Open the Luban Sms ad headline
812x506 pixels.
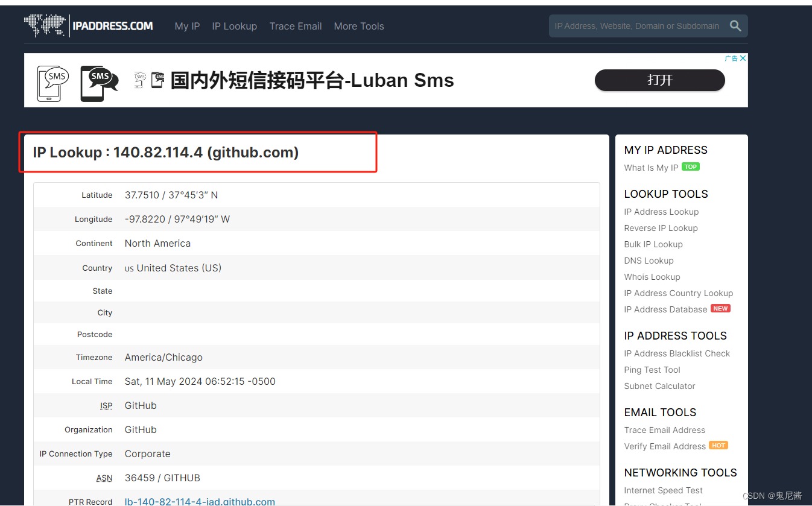[312, 80]
